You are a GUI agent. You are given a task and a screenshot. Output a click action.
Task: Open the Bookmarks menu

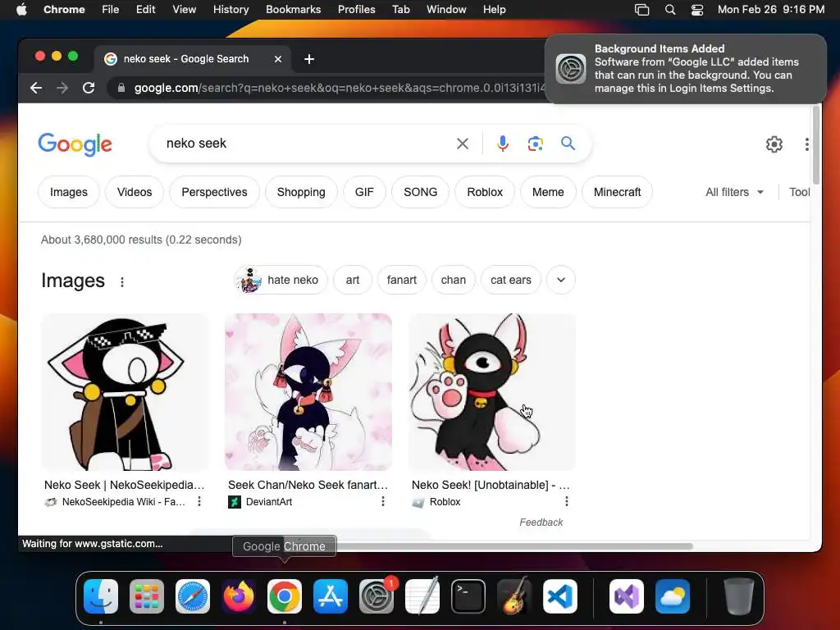click(x=293, y=10)
